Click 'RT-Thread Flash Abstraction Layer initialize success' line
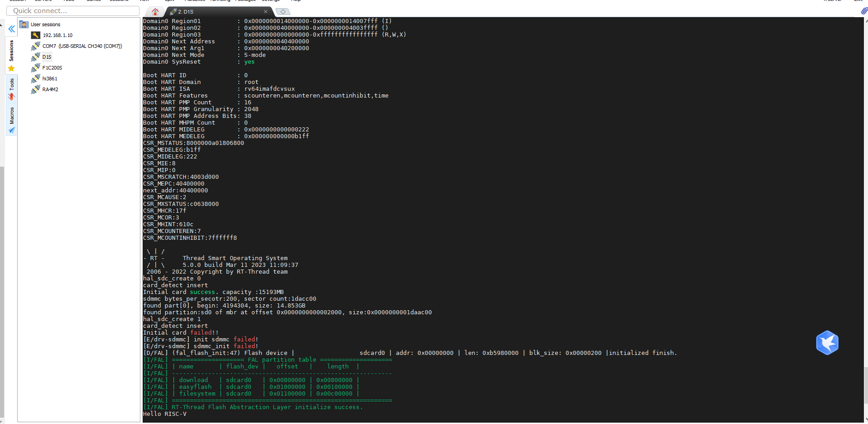 coord(253,407)
